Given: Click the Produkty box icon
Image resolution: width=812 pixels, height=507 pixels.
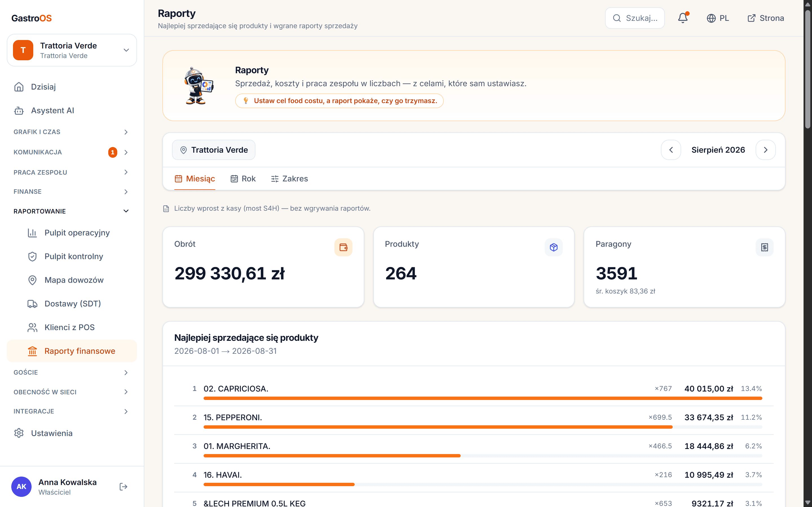Looking at the screenshot, I should pyautogui.click(x=554, y=247).
